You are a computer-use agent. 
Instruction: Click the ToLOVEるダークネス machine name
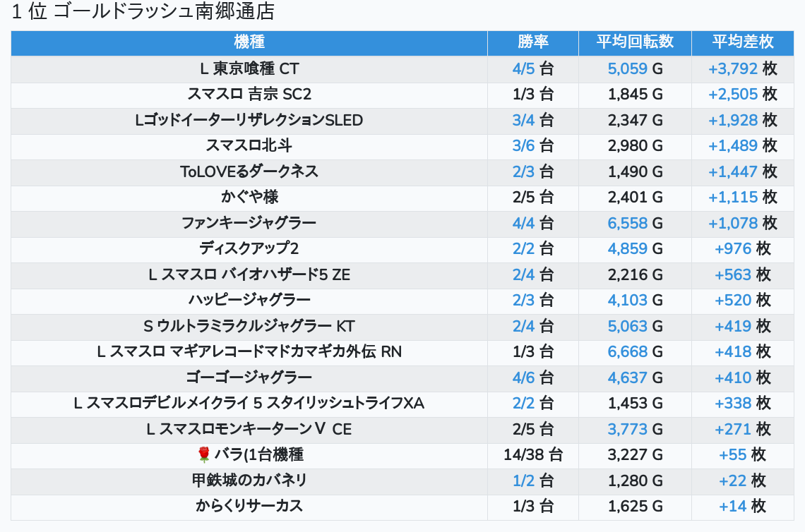coord(249,171)
